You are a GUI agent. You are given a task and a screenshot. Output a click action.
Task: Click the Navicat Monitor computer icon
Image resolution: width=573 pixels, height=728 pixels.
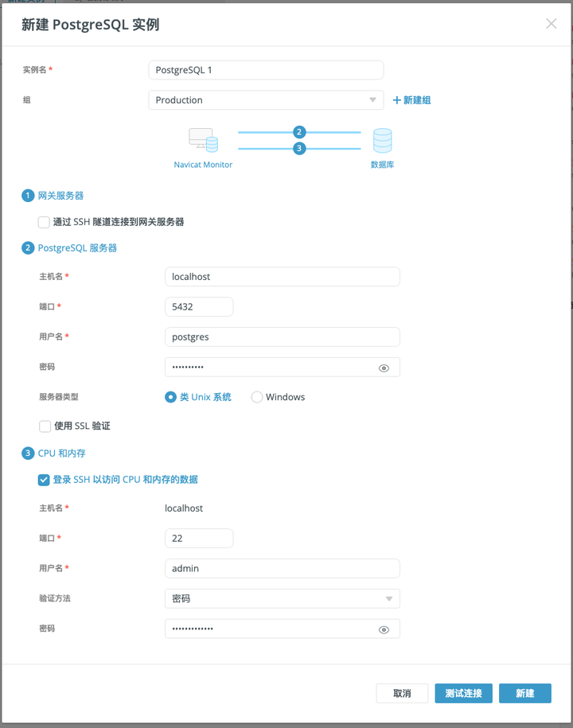coord(204,140)
